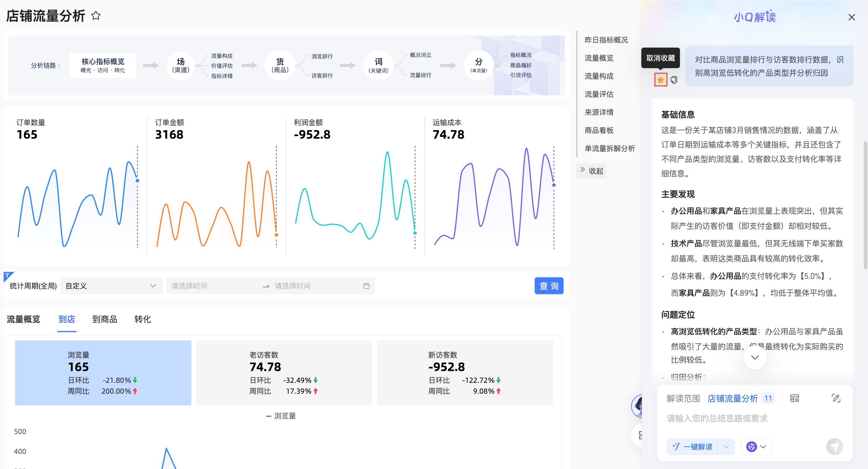Screen dimensions: 868x469
Task: Copy the question text with the copy icon
Action: coord(674,80)
